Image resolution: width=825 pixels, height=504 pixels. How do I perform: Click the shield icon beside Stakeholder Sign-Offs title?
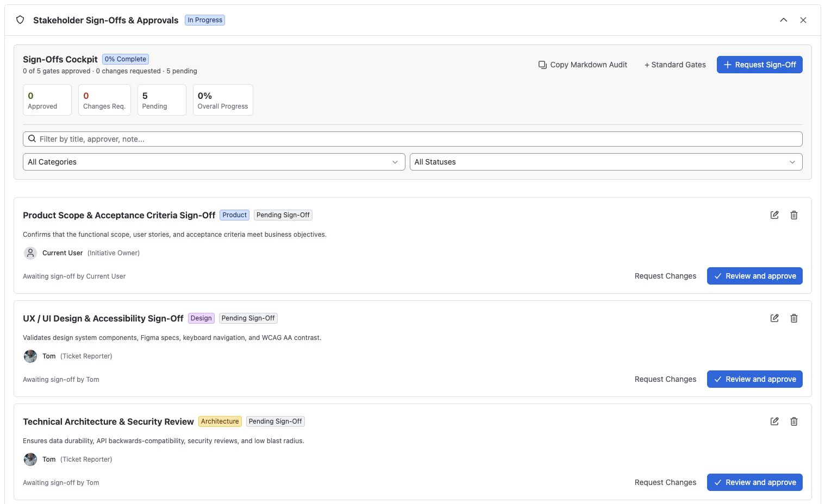click(x=20, y=20)
